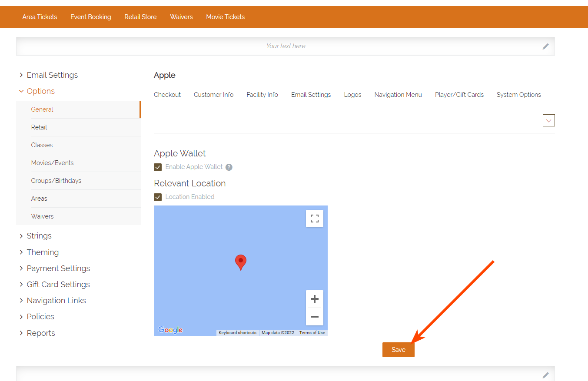Uncheck the Enable Apple Wallet checkbox
The width and height of the screenshot is (588, 381).
(158, 167)
